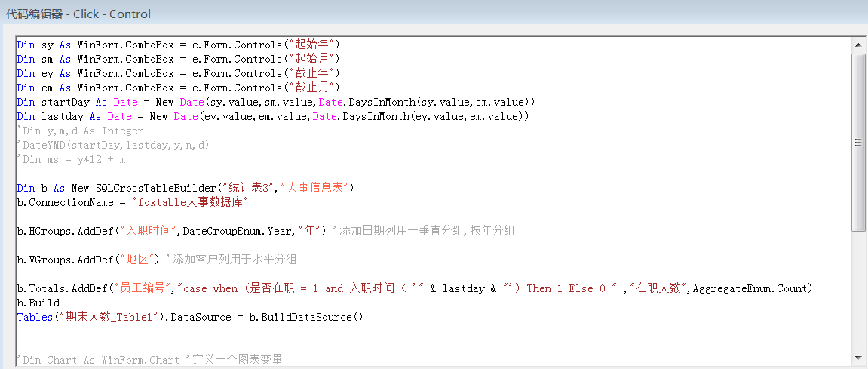Place cursor in the "截止月" code line
This screenshot has width=868, height=369.
tap(178, 88)
